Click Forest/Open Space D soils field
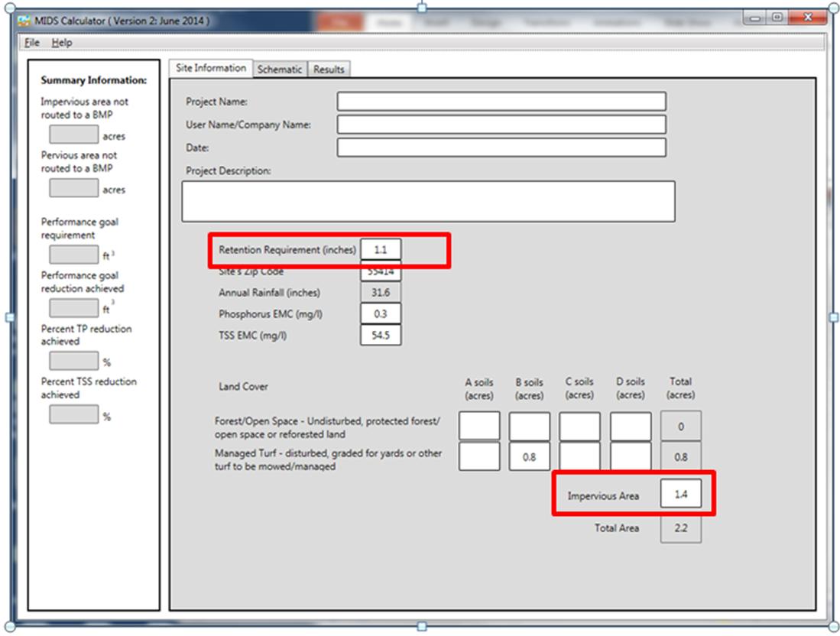The height and width of the screenshot is (636, 840). [631, 426]
